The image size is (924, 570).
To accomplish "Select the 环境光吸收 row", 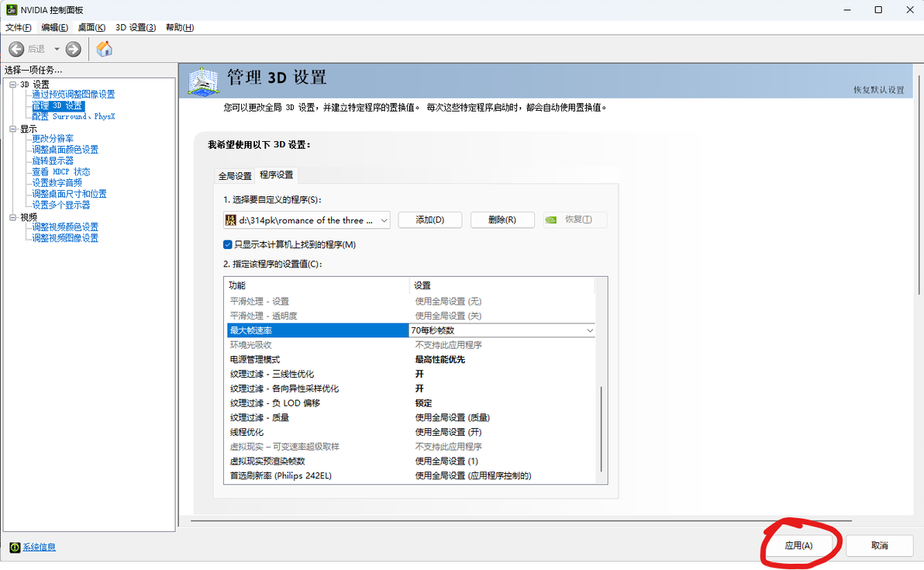I will [x=412, y=345].
